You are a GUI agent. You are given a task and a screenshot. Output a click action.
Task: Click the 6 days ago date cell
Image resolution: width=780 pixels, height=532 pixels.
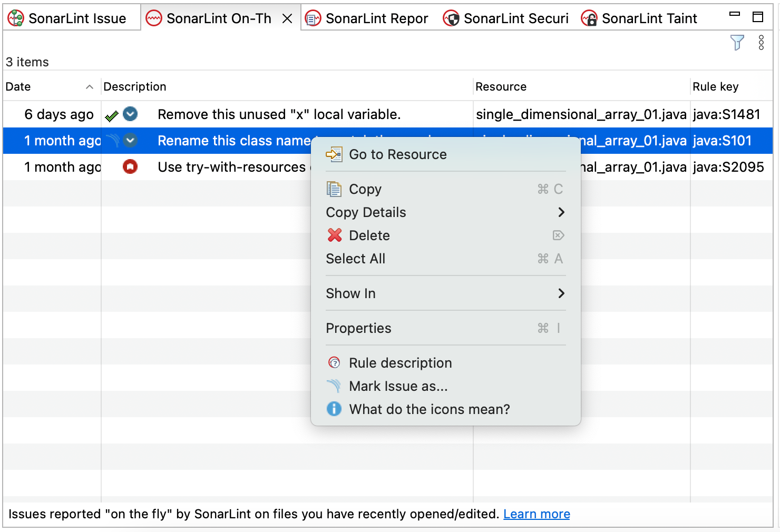59,114
